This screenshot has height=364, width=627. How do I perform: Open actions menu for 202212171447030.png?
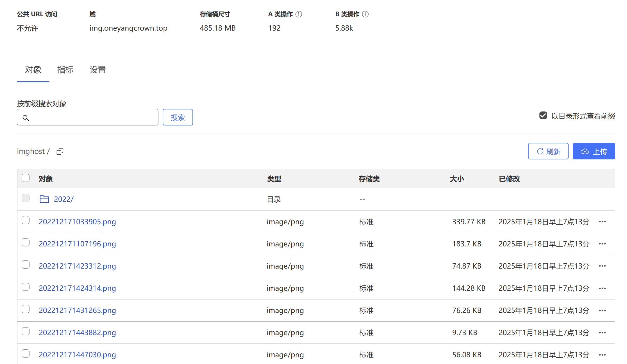602,355
